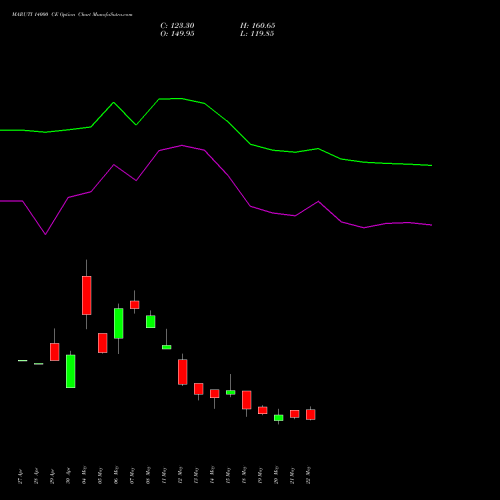Click the 05 May date label
500x500 pixels.
click(100, 475)
